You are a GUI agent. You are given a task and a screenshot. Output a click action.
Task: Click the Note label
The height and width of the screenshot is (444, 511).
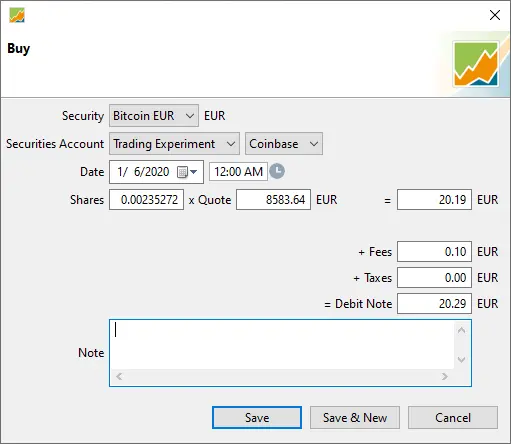[x=91, y=353]
